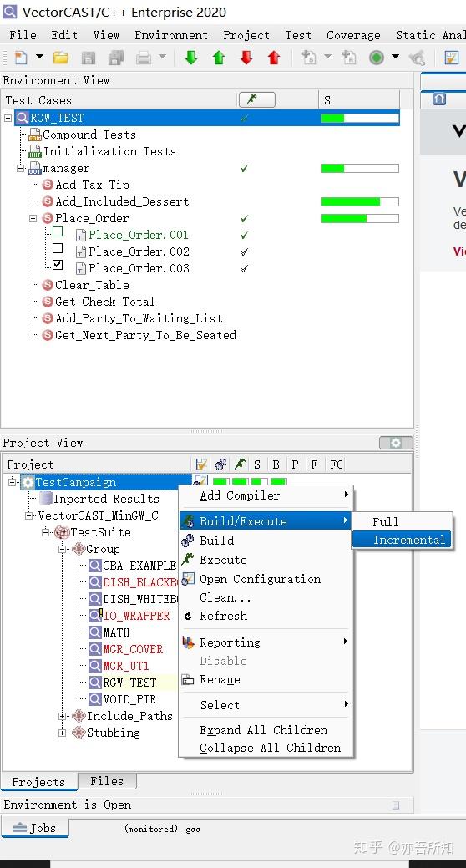The width and height of the screenshot is (466, 868).
Task: Click the home icon tab at right
Action: click(439, 99)
